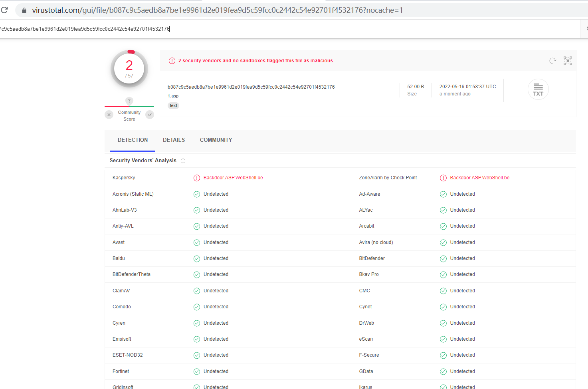Click the Avast undetected checkmark icon
Screen dimensions: 588x389
pyautogui.click(x=197, y=243)
